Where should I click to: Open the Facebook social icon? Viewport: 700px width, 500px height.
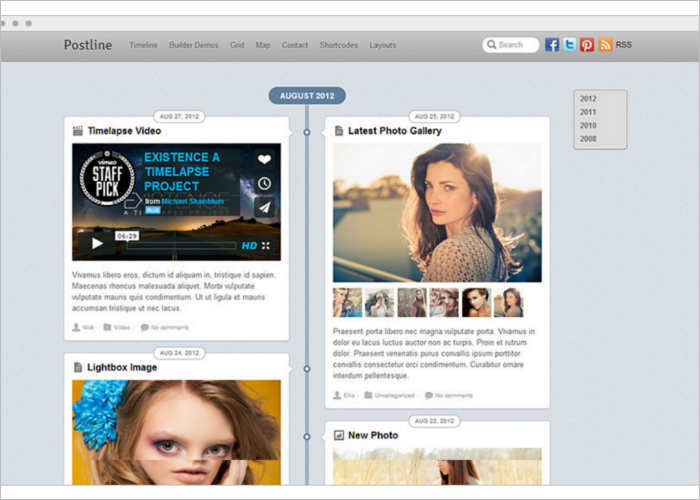point(552,45)
